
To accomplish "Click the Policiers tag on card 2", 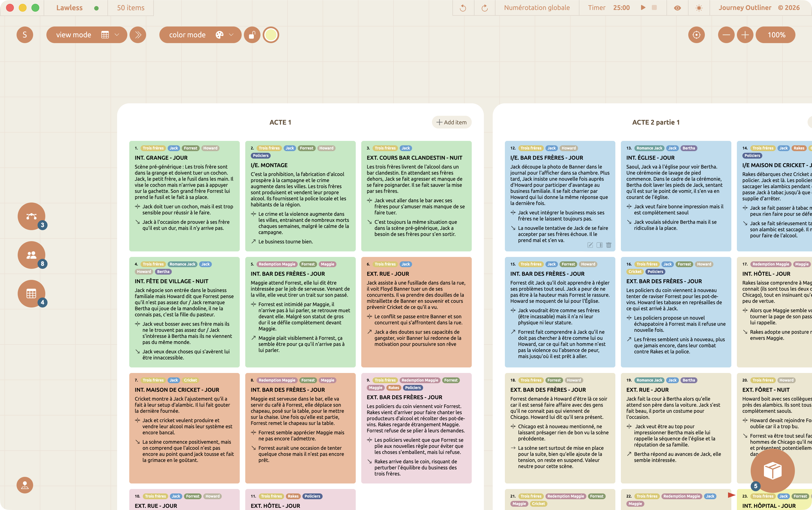I will 261,156.
